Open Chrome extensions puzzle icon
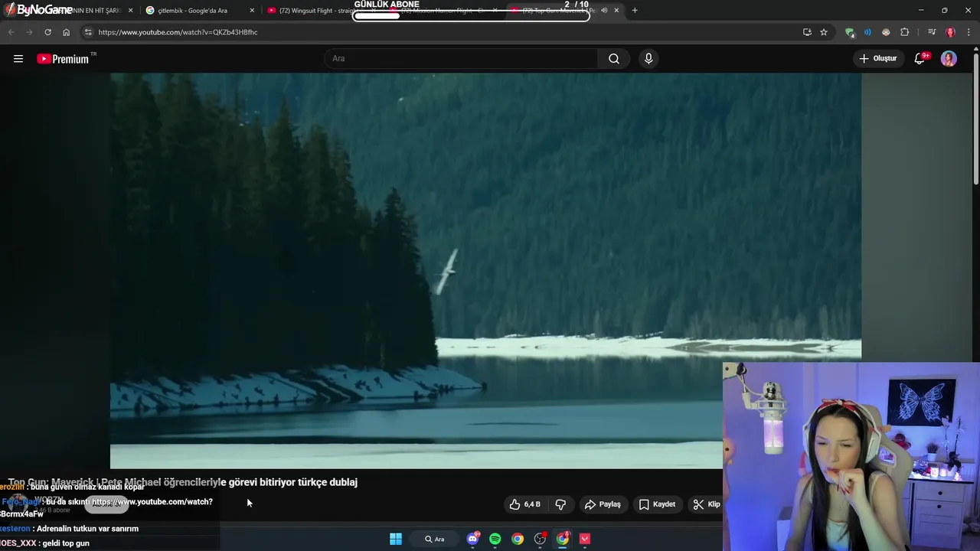The image size is (980, 551). 905,32
